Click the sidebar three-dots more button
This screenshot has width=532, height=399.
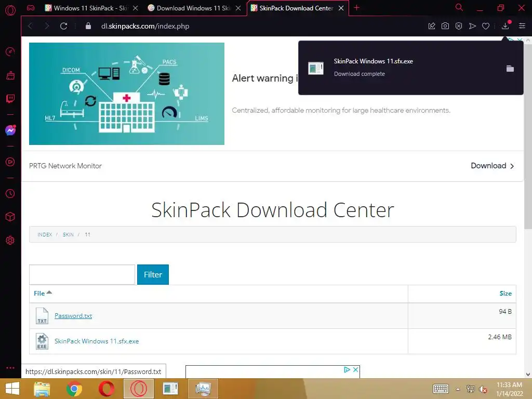tap(10, 368)
